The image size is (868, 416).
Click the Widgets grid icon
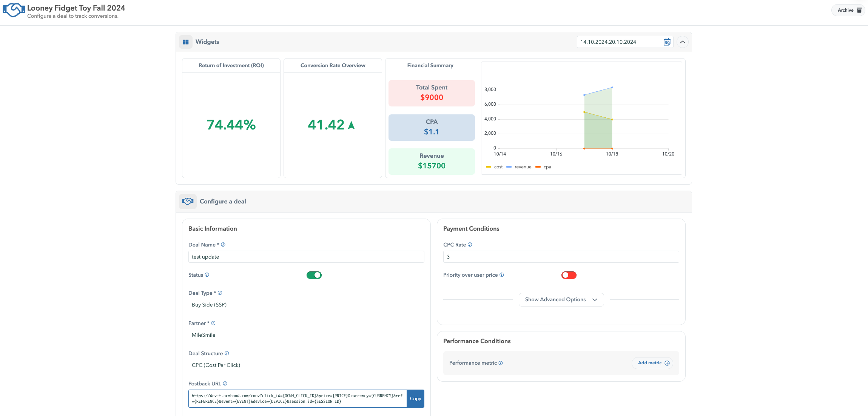(186, 42)
